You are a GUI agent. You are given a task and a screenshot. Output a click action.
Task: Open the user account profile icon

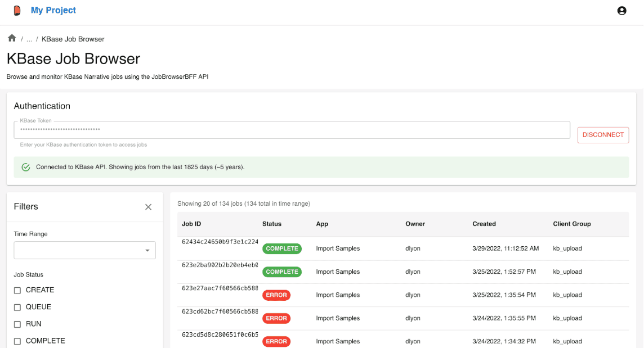click(621, 11)
